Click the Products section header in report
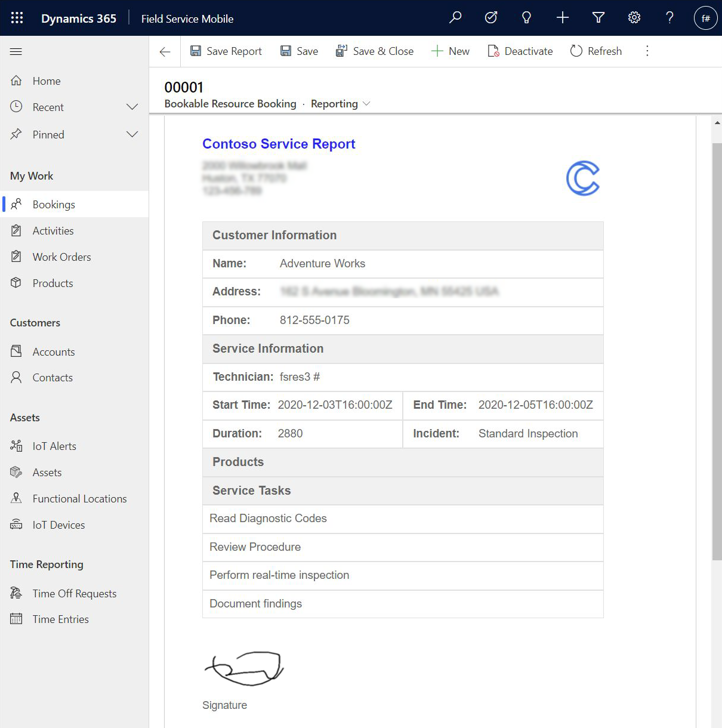Screen dimensions: 722x728 403,462
